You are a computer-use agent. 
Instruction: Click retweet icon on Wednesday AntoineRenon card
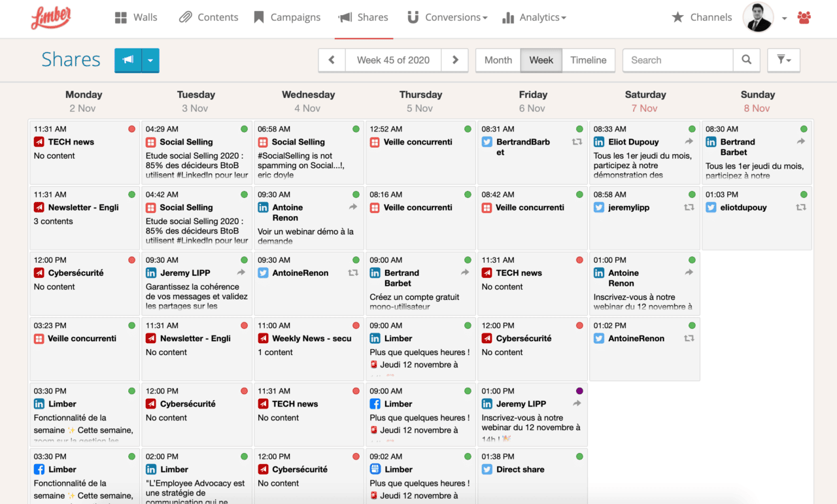pos(353,273)
